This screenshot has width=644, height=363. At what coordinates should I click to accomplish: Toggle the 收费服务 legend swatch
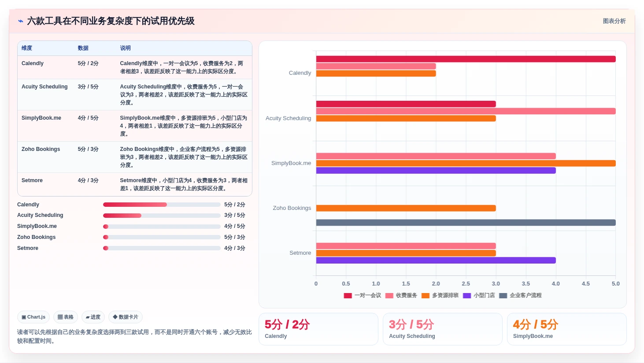pyautogui.click(x=389, y=296)
